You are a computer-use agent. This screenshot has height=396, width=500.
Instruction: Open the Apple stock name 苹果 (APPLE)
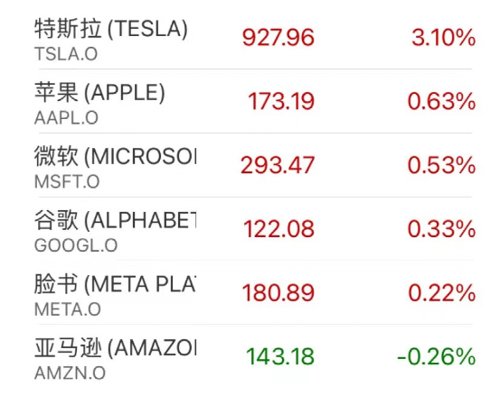(100, 93)
